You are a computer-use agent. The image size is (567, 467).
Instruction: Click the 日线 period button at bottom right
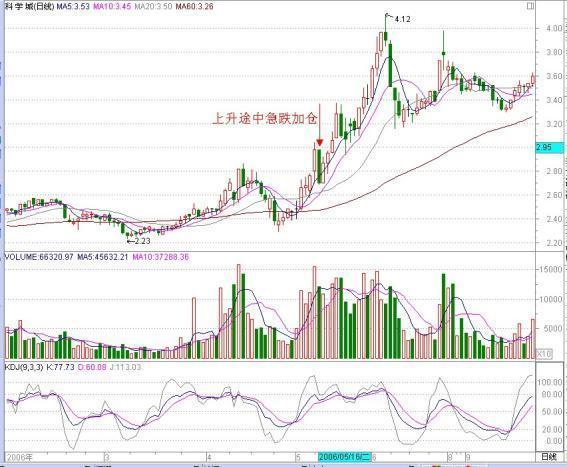[549, 457]
